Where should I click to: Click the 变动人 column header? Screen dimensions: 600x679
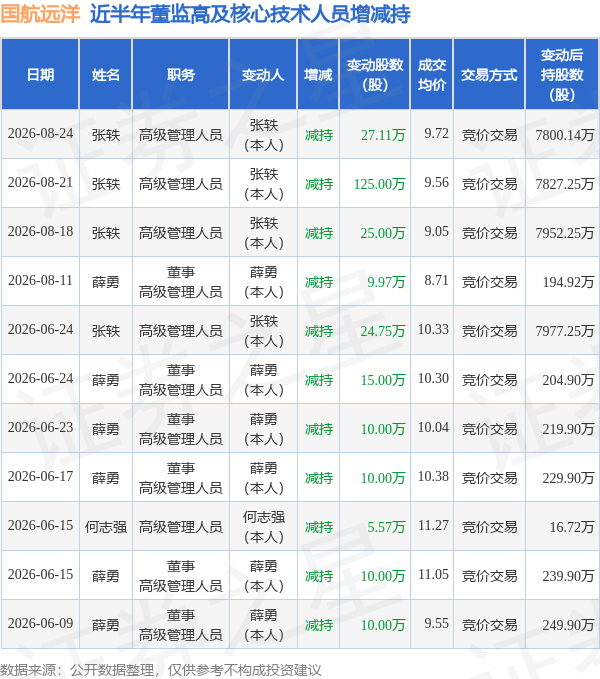coord(263,74)
